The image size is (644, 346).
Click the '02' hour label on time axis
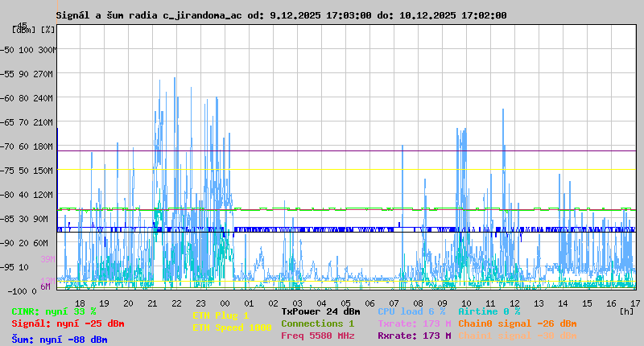point(273,303)
